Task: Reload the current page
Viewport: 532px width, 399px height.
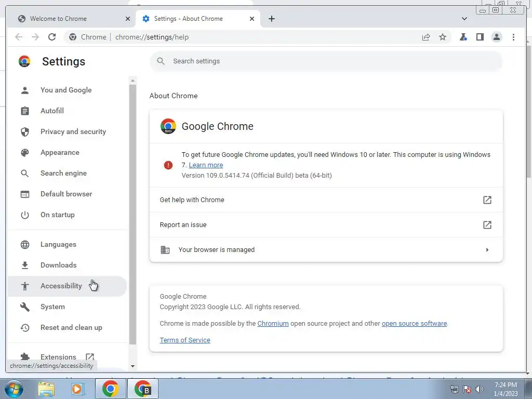Action: [x=52, y=37]
